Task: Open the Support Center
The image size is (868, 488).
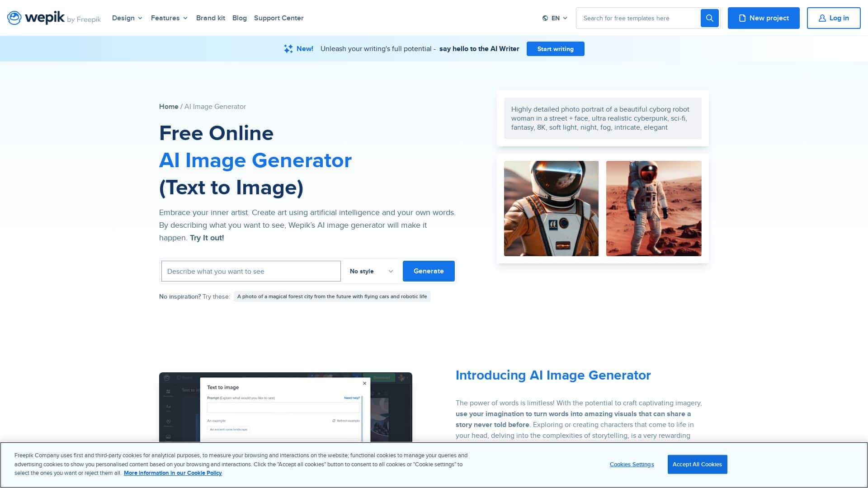Action: (278, 18)
